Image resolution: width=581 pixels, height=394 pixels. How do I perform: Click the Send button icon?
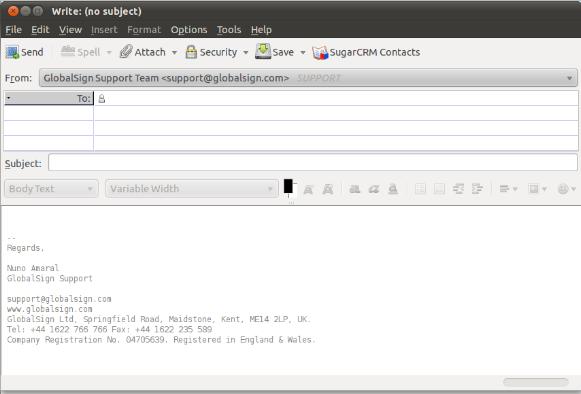coord(12,52)
